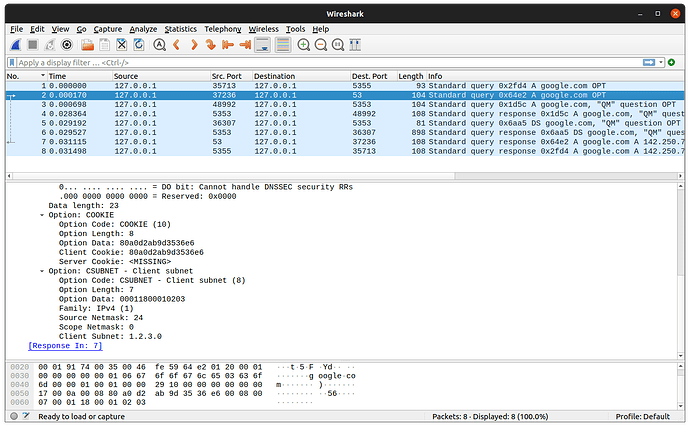Image resolution: width=690 pixels, height=426 pixels.
Task: Restart the current capture icon
Action: click(50, 45)
